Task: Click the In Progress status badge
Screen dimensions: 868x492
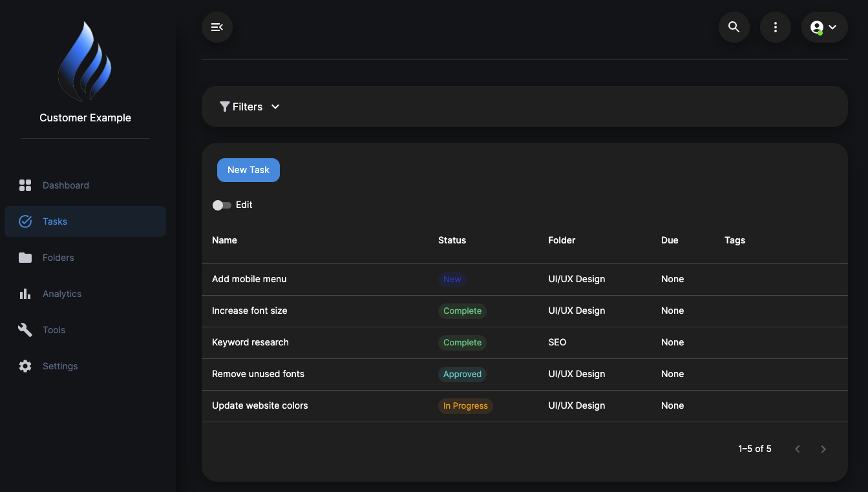Action: pos(465,405)
